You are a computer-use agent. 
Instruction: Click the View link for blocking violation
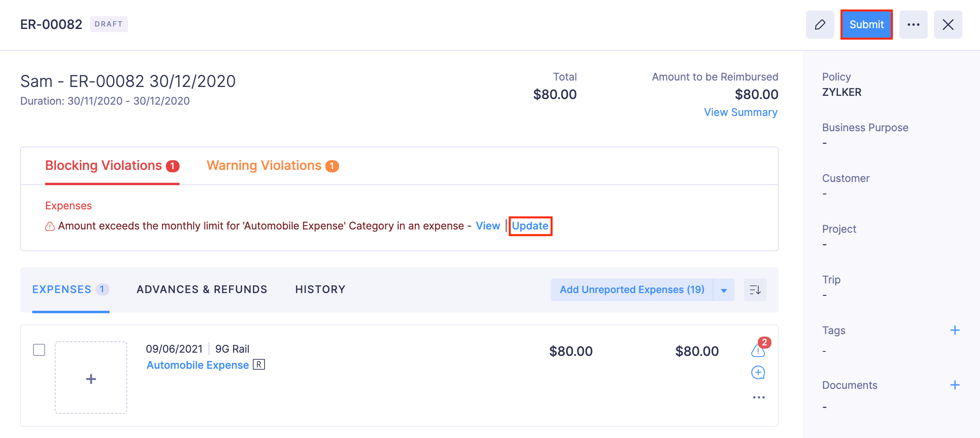488,226
